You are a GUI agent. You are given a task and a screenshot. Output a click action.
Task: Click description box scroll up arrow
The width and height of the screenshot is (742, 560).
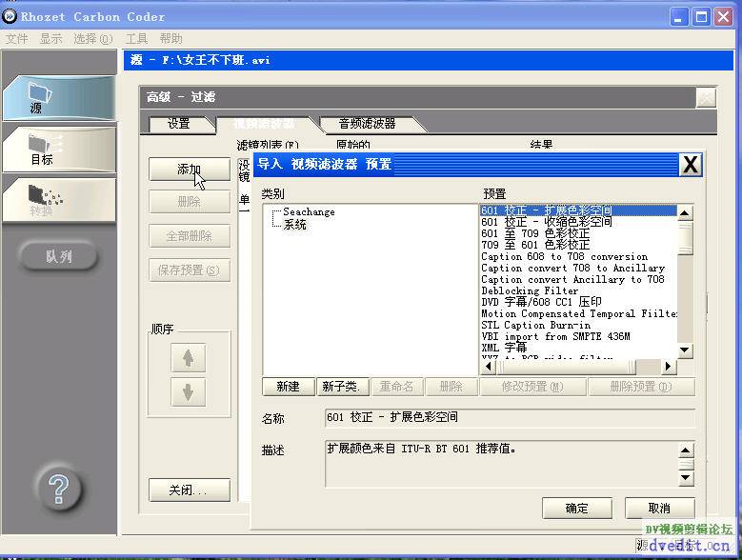(686, 450)
